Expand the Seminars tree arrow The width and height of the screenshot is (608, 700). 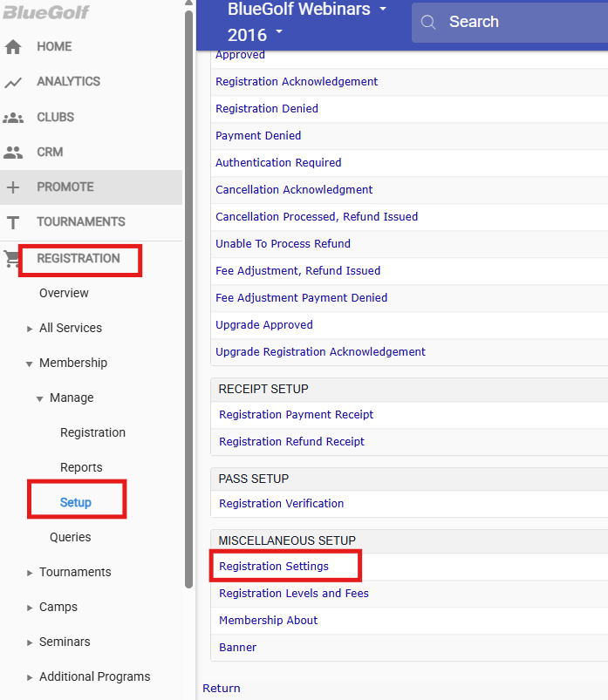[x=30, y=642]
